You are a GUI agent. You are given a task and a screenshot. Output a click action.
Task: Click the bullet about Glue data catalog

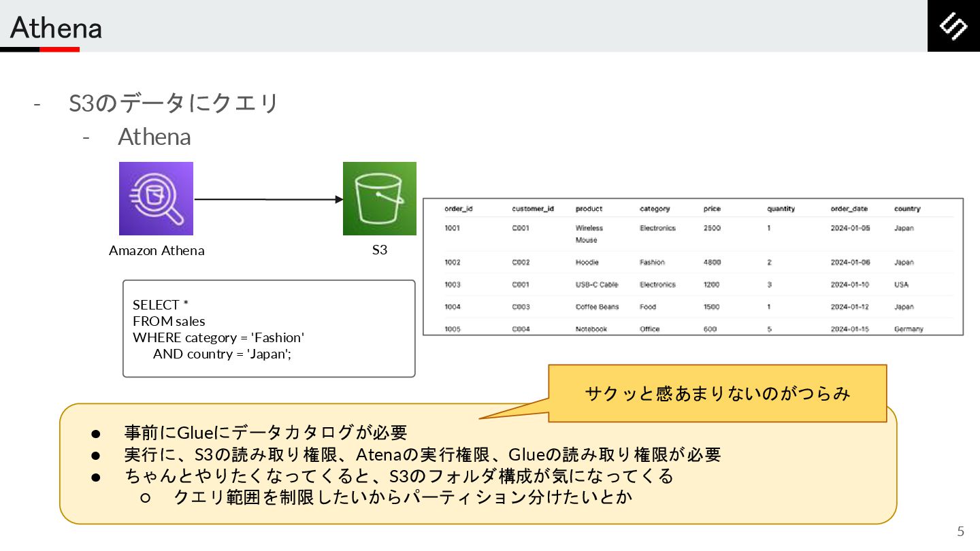[265, 432]
